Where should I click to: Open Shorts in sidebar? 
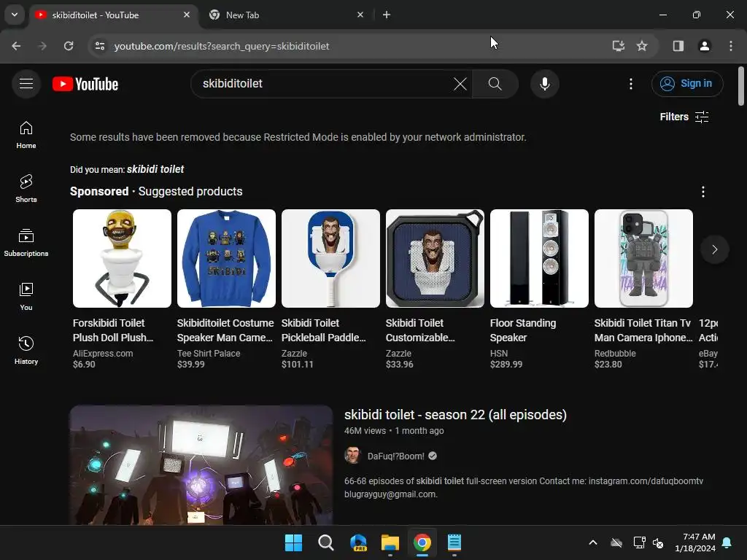[x=26, y=189]
